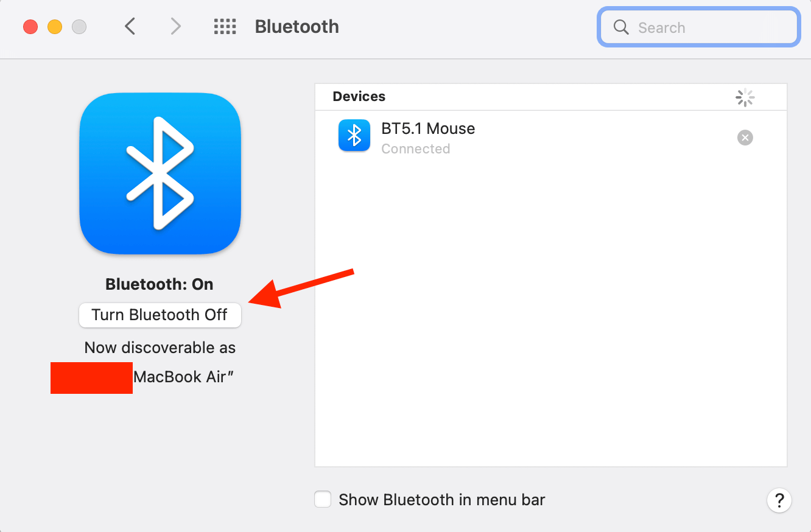
Task: Click the Connected status text
Action: [x=416, y=149]
